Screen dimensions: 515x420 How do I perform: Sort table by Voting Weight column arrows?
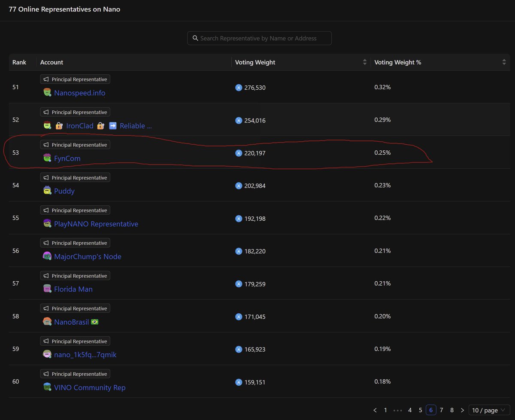[365, 62]
